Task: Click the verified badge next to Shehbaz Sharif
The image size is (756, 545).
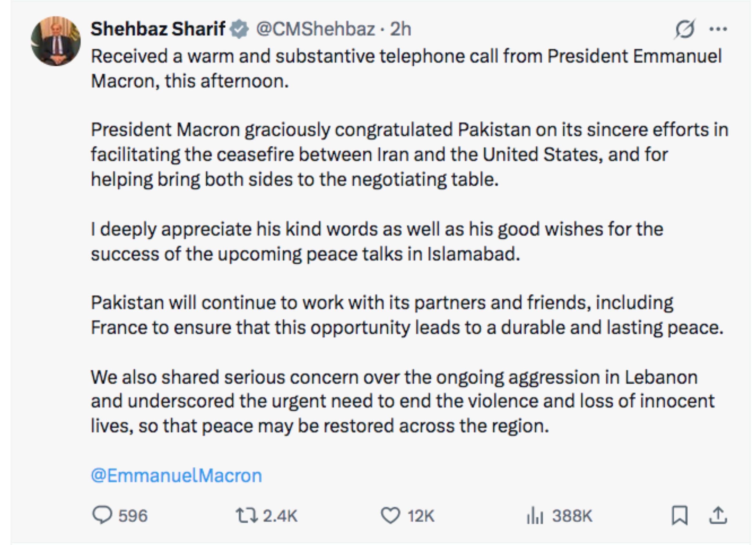Action: coord(239,29)
